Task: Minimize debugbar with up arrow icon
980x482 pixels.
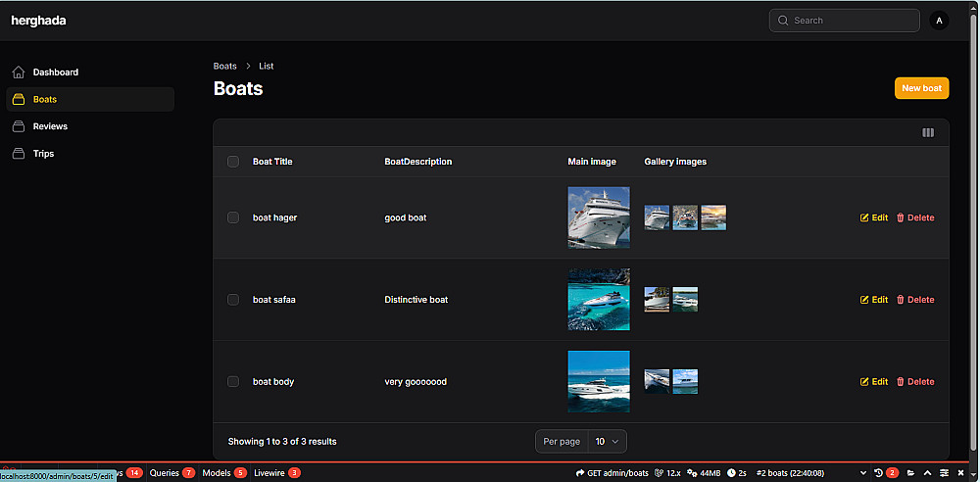Action: [927, 472]
